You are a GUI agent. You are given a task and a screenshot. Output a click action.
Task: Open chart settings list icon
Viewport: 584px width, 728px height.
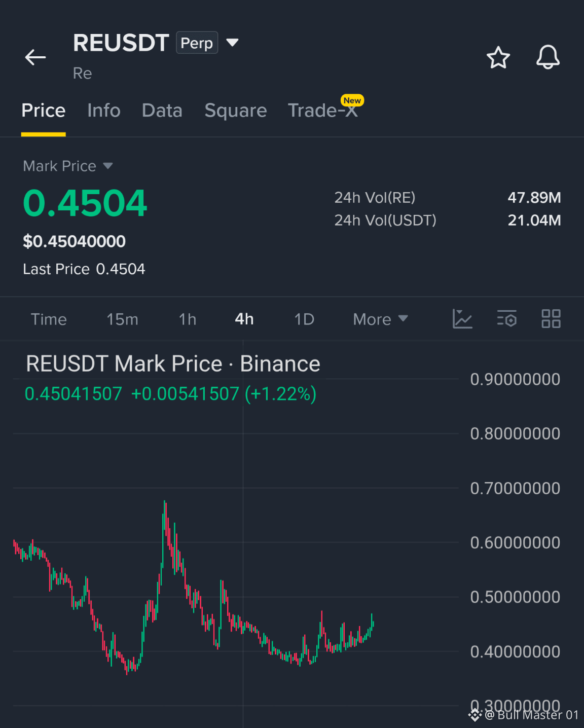point(507,319)
